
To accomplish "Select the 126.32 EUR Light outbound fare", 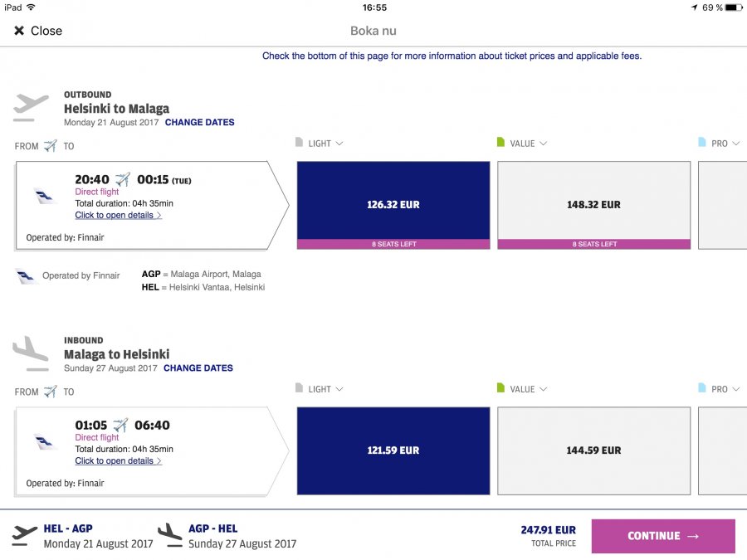I will tap(393, 205).
